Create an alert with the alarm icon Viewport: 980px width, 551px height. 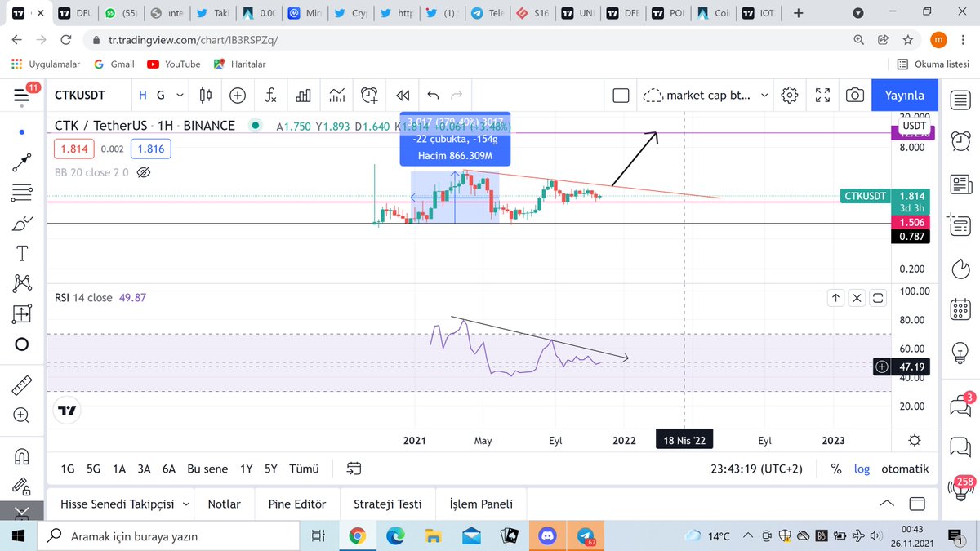370,96
